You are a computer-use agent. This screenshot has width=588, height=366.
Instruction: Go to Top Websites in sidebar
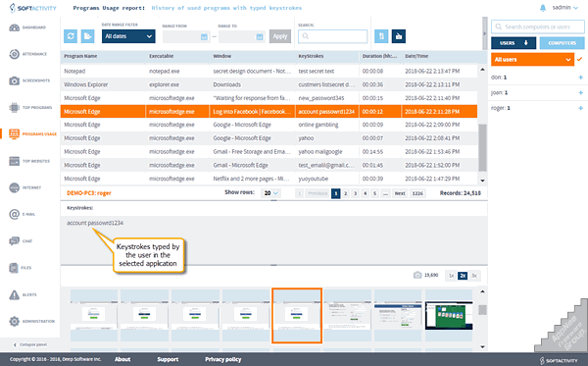[15, 161]
